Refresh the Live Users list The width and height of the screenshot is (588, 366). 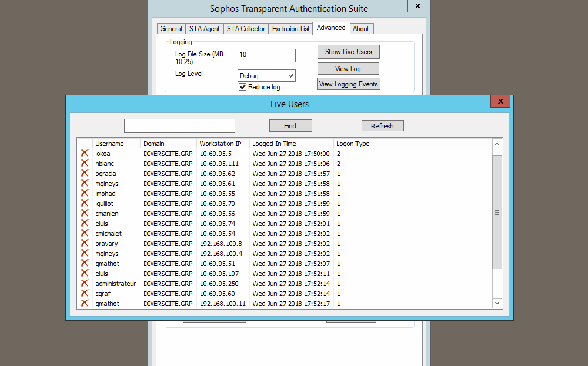tap(383, 126)
